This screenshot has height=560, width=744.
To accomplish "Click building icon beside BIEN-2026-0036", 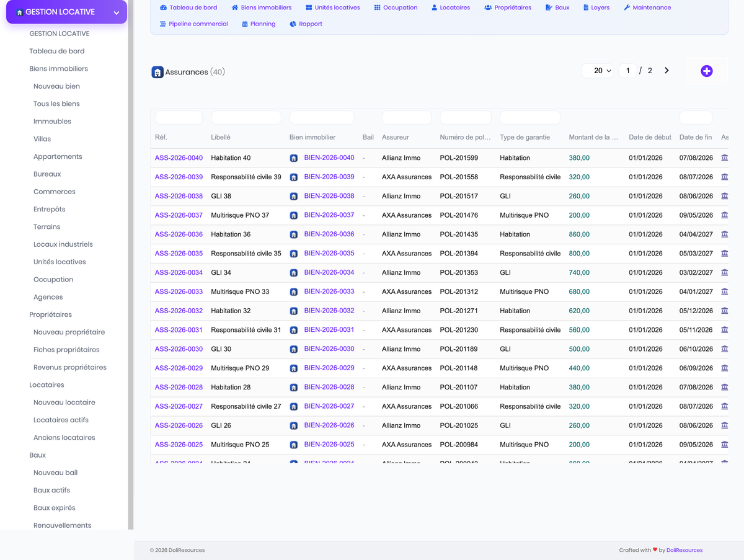I will [x=294, y=234].
